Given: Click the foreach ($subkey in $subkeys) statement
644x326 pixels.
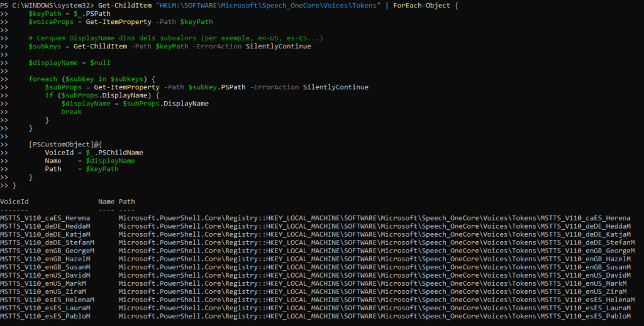Looking at the screenshot, I should tap(92, 79).
